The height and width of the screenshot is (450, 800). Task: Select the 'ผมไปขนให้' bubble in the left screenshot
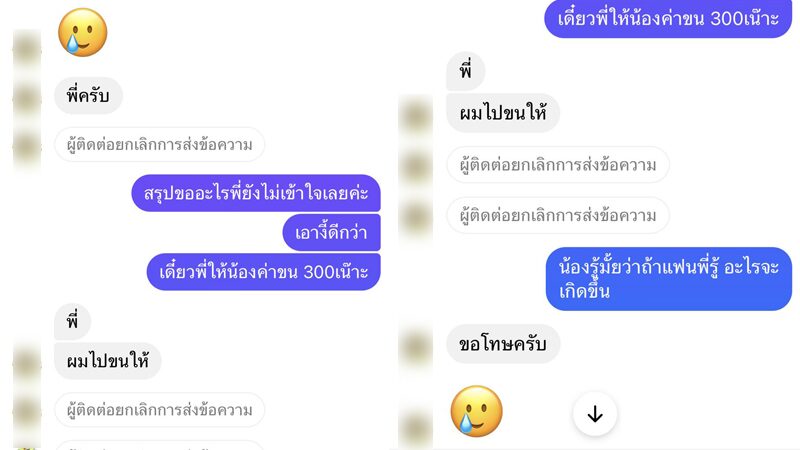click(x=108, y=361)
